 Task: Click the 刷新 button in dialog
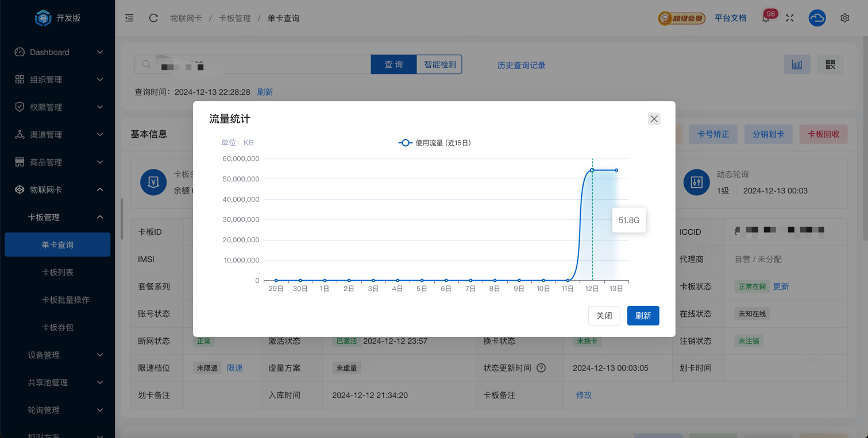pyautogui.click(x=643, y=316)
